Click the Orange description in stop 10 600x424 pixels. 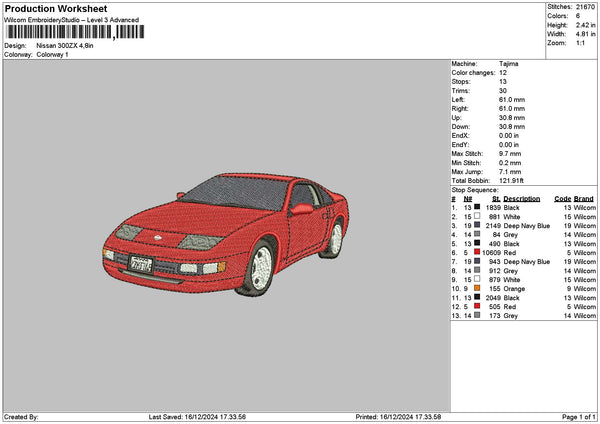click(514, 289)
